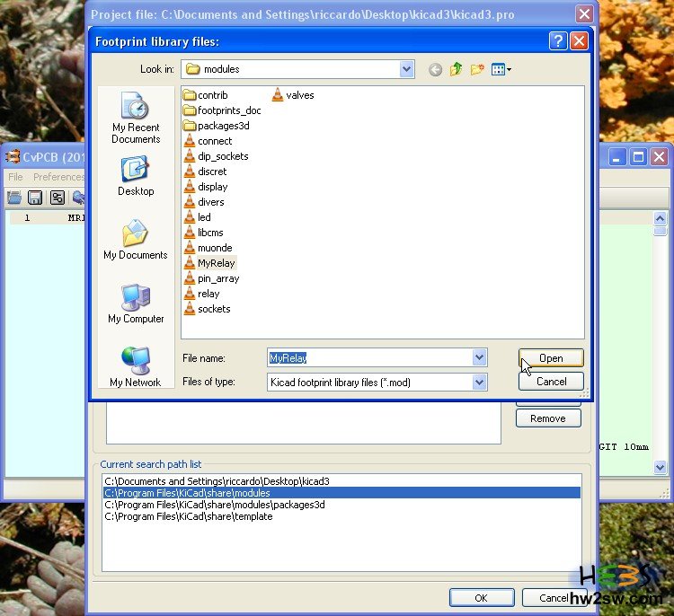The image size is (674, 616).
Task: Select My Computer in places sidebar
Action: coord(136,304)
